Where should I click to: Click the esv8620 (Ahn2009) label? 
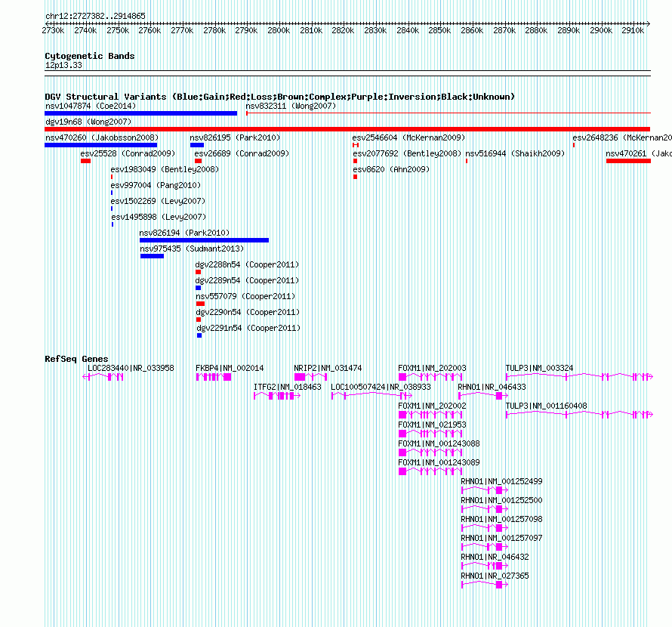pos(391,169)
